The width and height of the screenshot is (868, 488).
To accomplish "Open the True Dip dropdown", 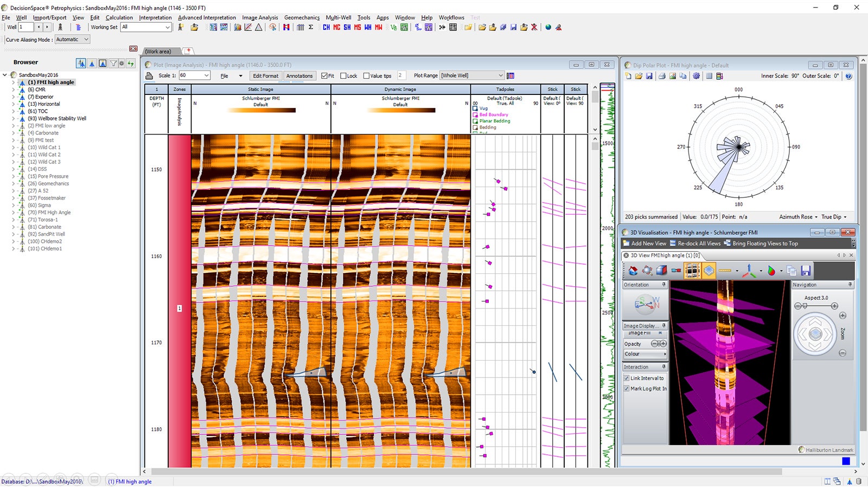I will point(834,217).
